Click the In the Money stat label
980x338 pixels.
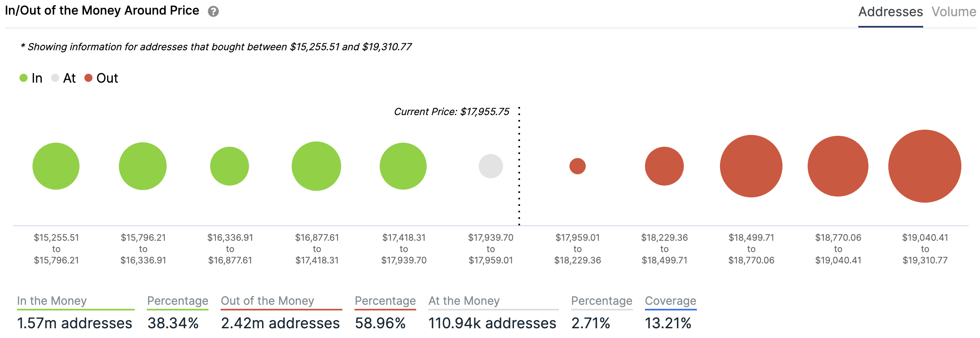point(52,301)
